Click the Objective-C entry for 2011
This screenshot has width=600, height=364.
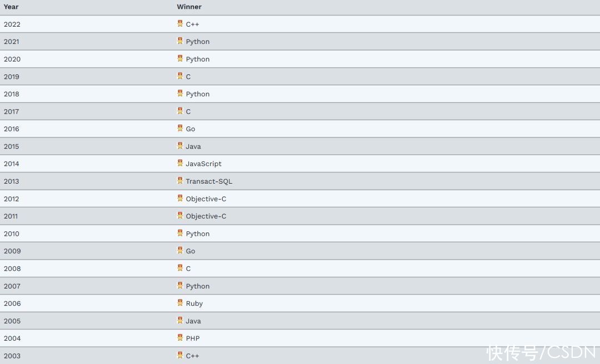(x=206, y=216)
